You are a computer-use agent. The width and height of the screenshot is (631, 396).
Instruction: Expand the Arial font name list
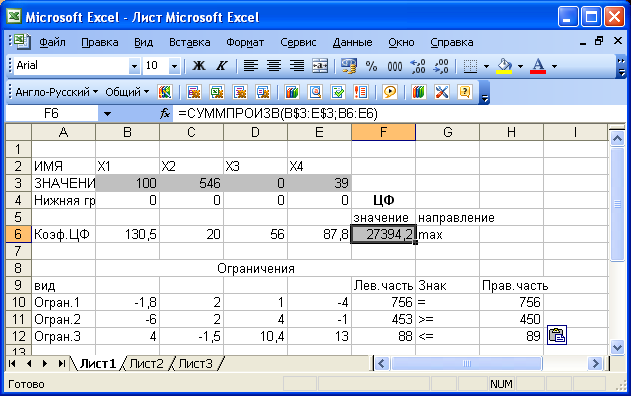tap(134, 66)
